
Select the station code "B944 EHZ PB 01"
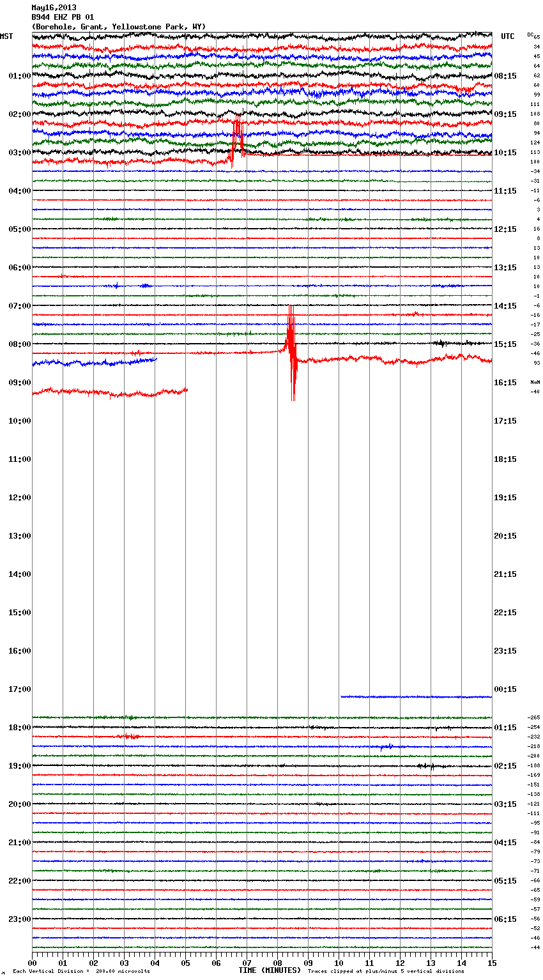click(x=63, y=17)
